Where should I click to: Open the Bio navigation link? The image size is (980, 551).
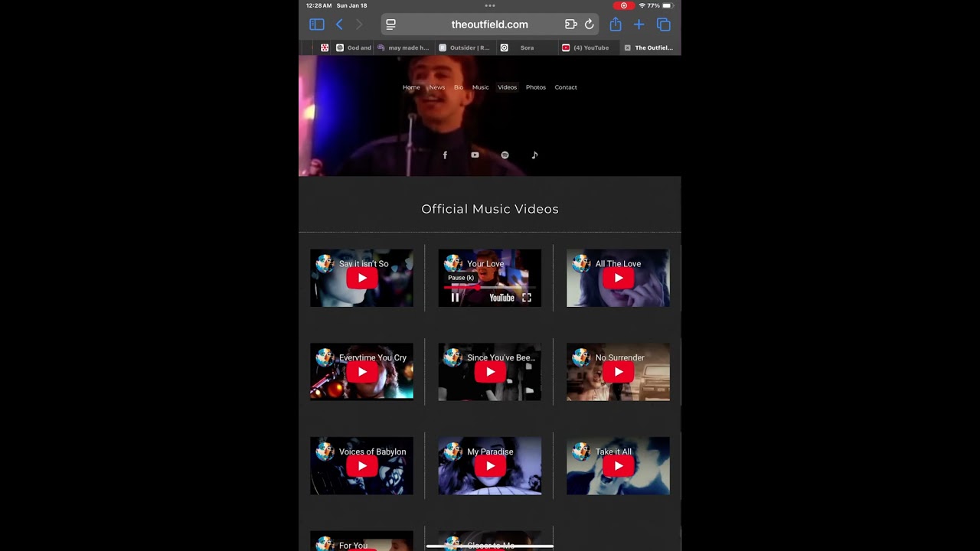click(x=459, y=87)
